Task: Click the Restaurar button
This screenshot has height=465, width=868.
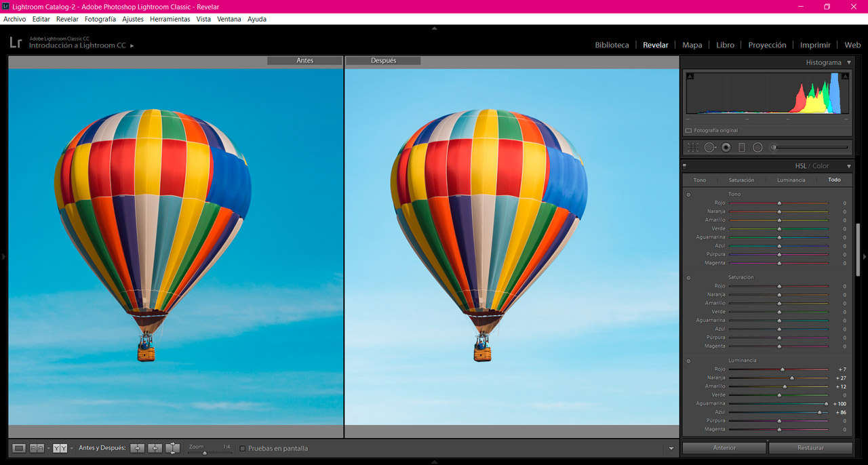Action: pos(810,448)
